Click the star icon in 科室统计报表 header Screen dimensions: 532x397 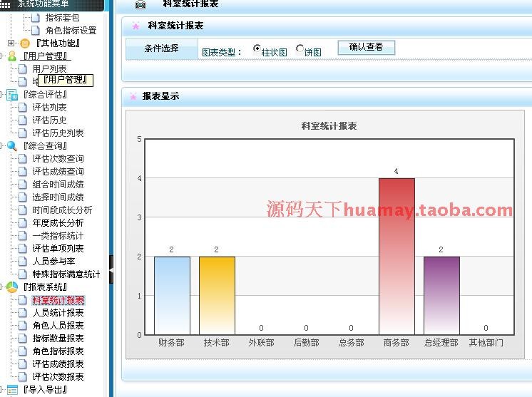[x=135, y=26]
